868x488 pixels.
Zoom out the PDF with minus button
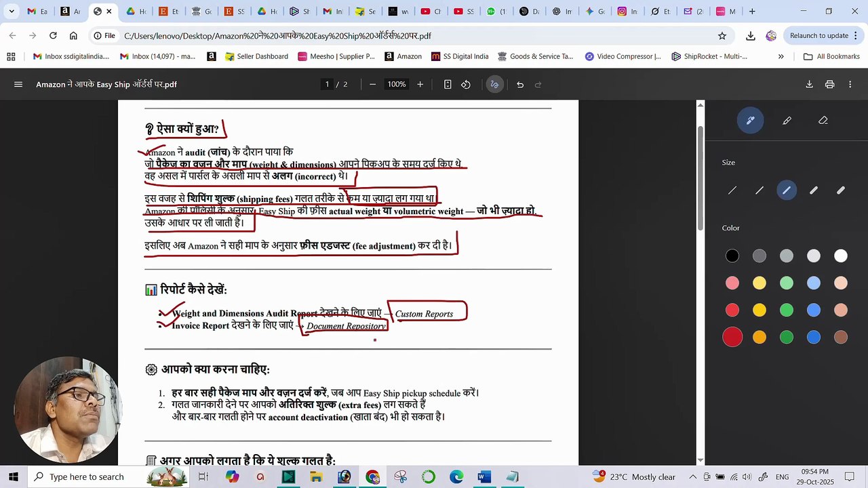(x=372, y=85)
